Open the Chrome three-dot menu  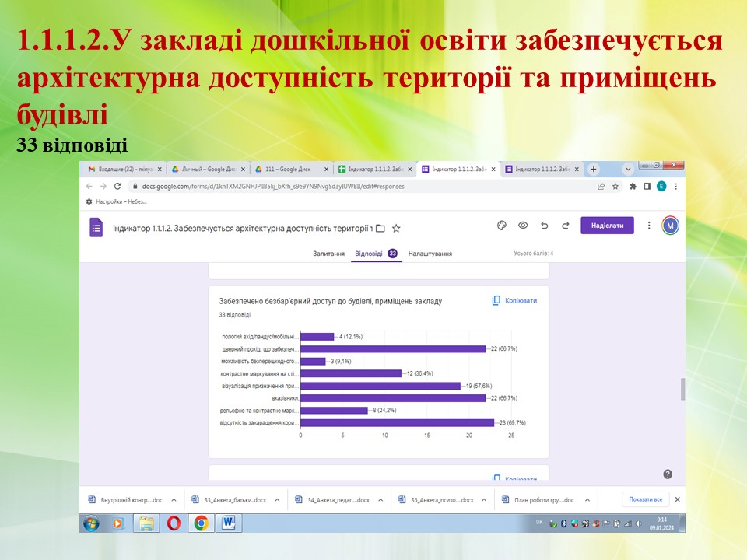(675, 187)
